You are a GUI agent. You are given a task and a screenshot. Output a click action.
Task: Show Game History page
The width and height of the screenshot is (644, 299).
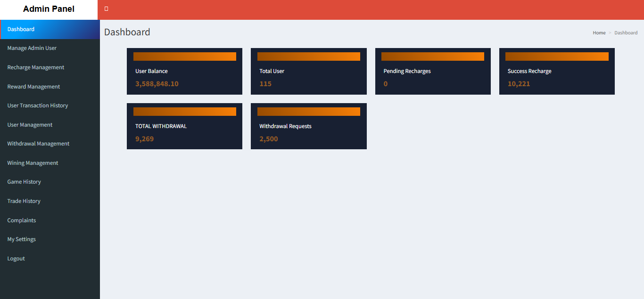(25, 182)
